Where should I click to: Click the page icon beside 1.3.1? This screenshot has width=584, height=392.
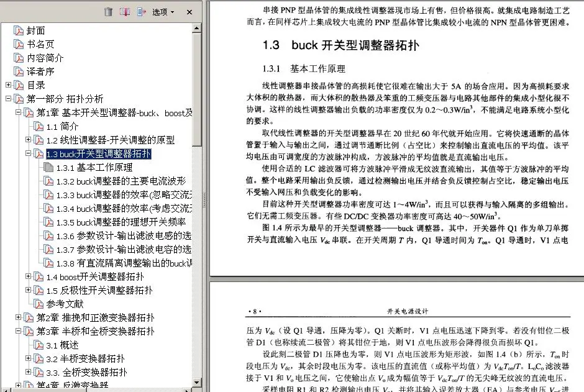(48, 168)
